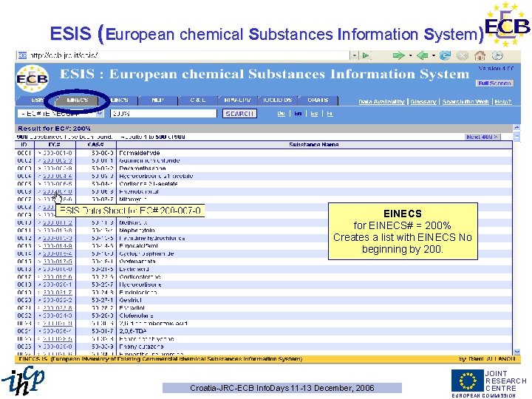532x399 pixels.
Task: Open EC# link 200-003-9 for Dexamethasone
Action: point(58,168)
